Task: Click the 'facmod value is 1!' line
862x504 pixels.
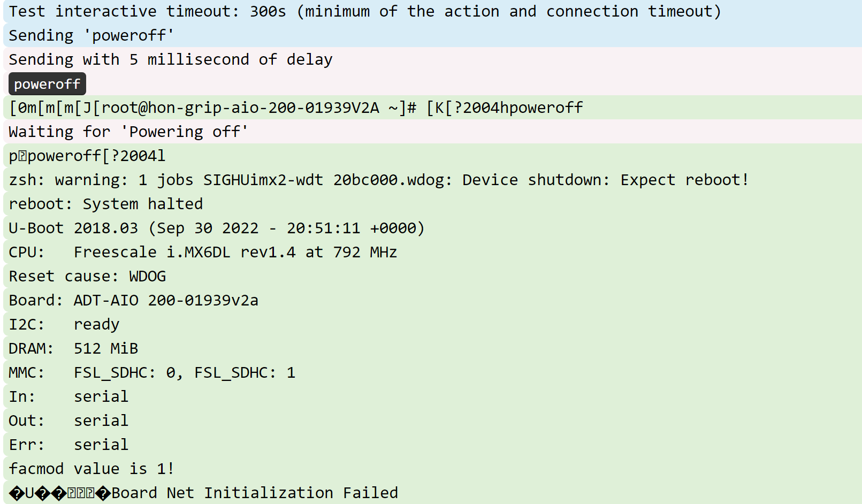Action: coord(432,469)
